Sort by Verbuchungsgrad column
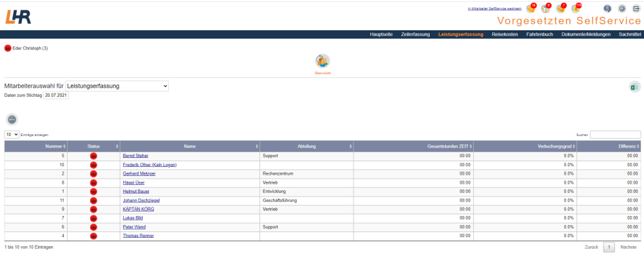Screen dimensions: 644x254 tap(525, 146)
